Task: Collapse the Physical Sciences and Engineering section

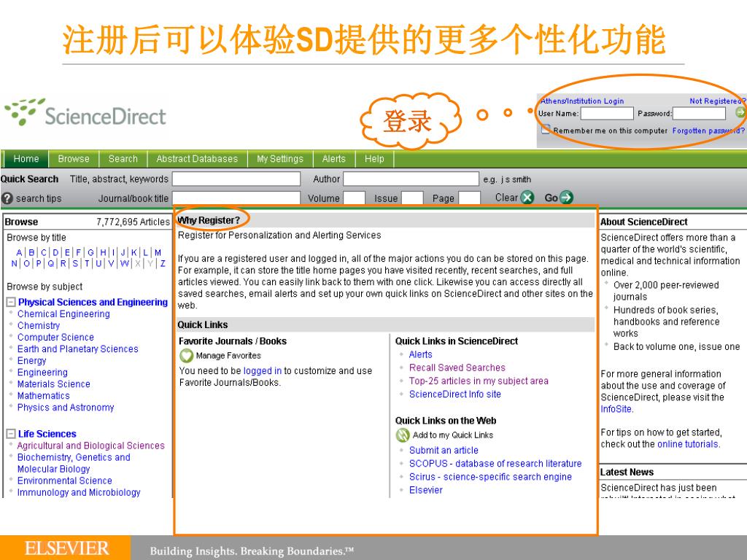Action: pos(11,303)
